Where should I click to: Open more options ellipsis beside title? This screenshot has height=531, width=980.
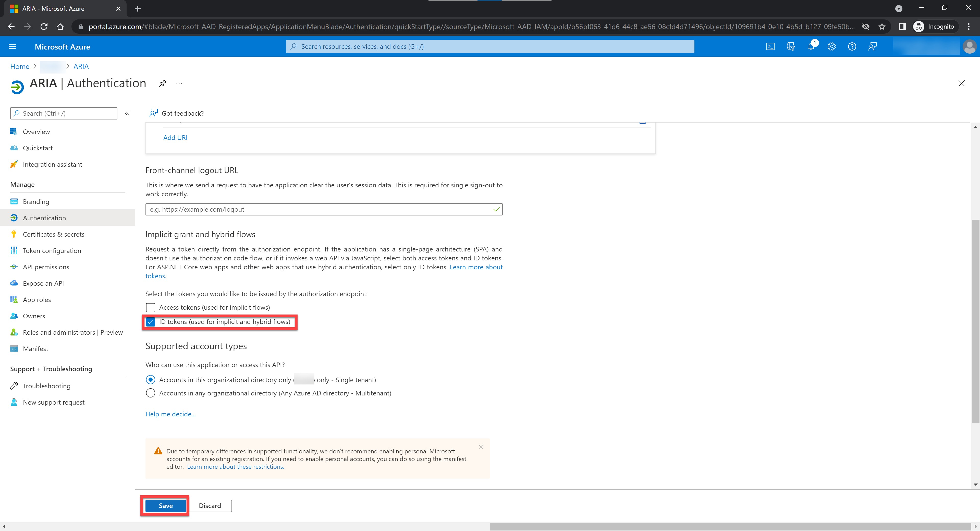click(x=179, y=83)
